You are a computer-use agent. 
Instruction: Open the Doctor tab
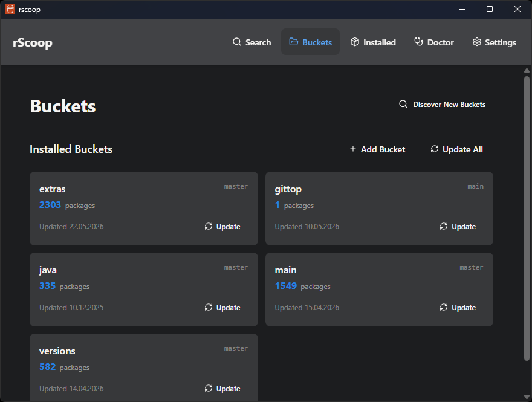(434, 42)
